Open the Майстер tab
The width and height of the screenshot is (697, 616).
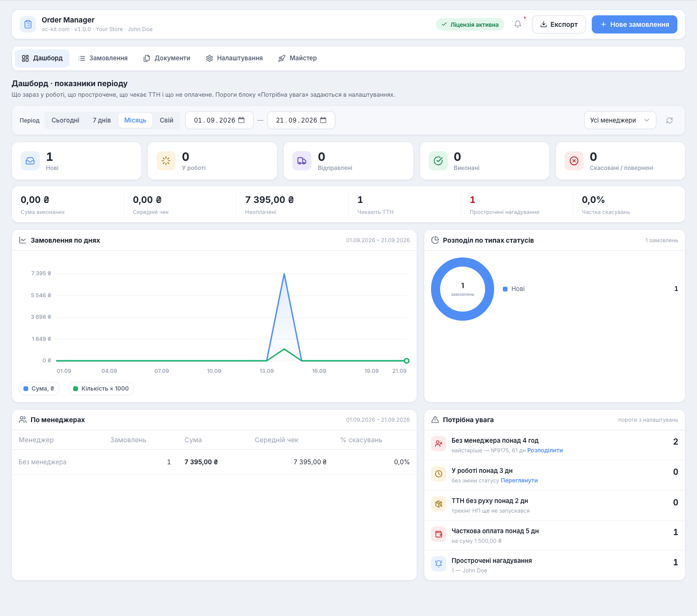pyautogui.click(x=298, y=58)
